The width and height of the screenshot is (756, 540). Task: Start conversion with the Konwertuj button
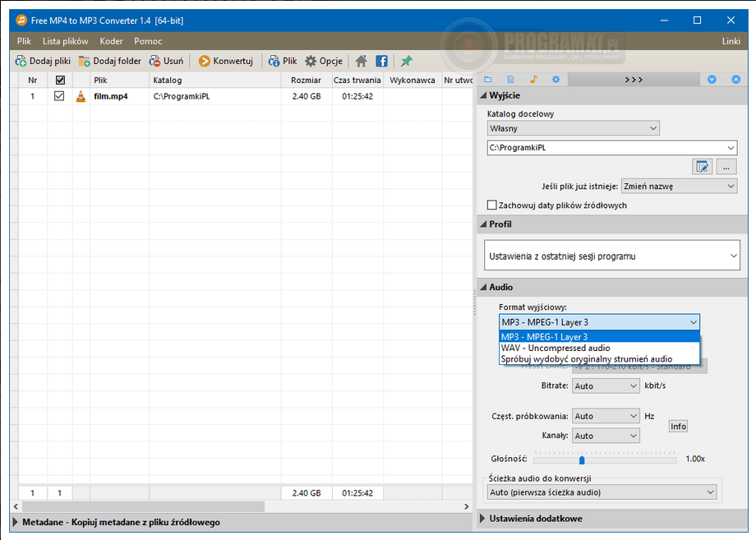point(226,61)
